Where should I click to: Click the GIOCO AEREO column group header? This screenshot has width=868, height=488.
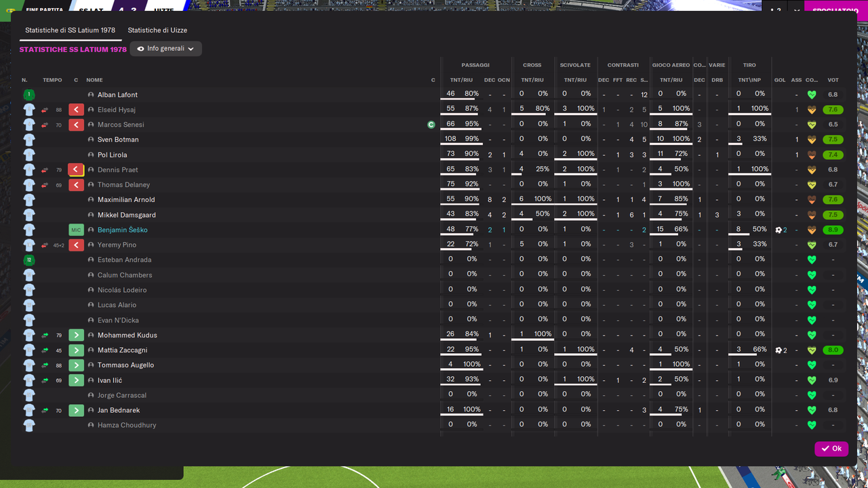(671, 65)
